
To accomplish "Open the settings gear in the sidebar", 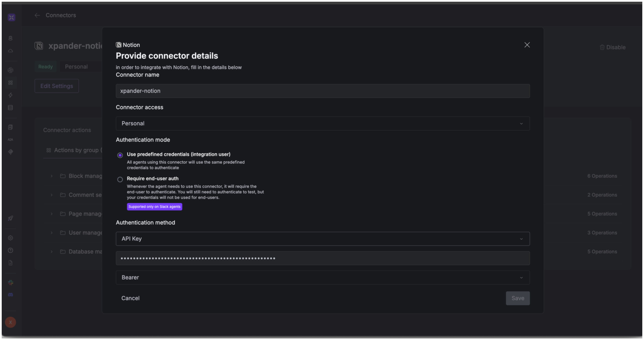I will [x=10, y=238].
